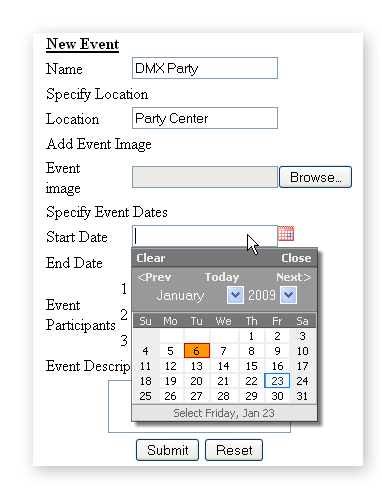Submit the new event form
The image size is (382, 500).
pos(167,450)
